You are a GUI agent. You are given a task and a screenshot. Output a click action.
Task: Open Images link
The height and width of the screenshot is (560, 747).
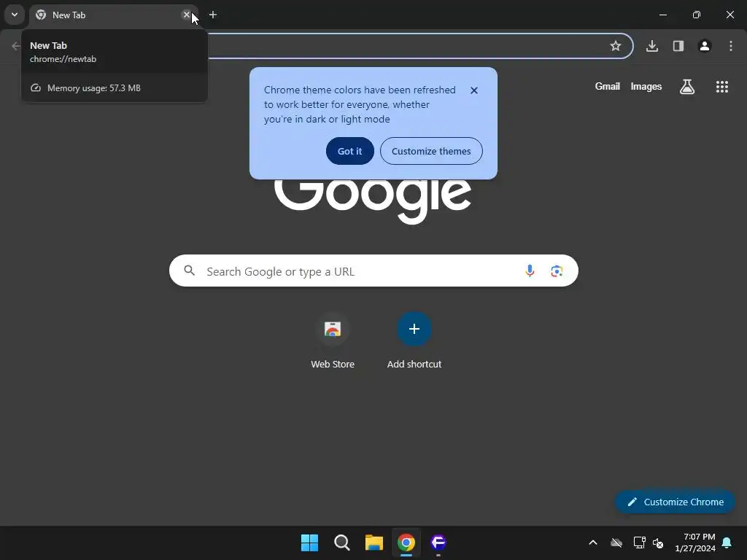click(x=646, y=86)
